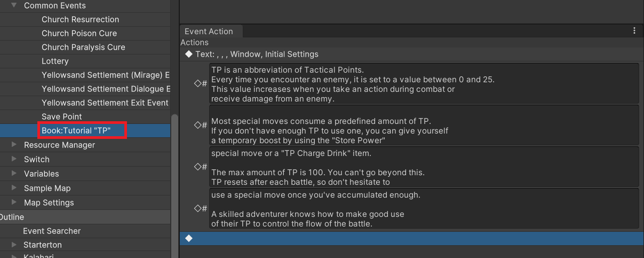
Task: Open the Save Point common event
Action: pos(62,116)
